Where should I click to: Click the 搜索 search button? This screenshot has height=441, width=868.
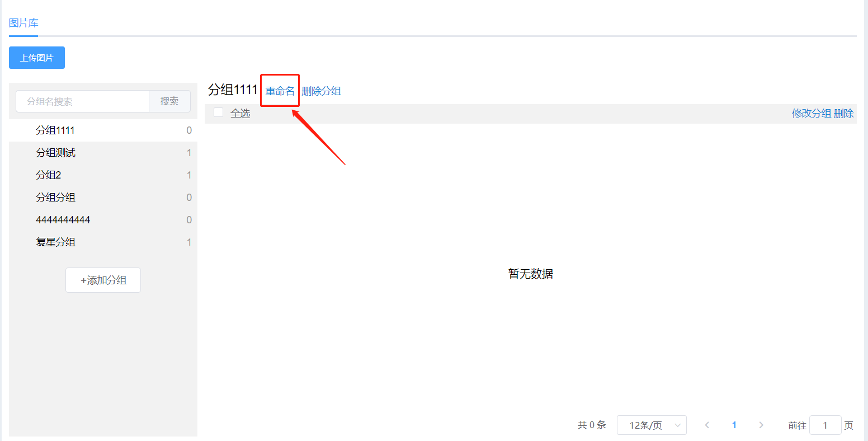click(x=169, y=101)
